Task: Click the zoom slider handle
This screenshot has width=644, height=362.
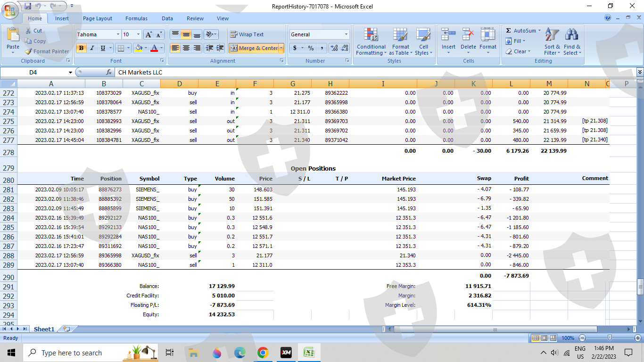Action: tap(610, 338)
